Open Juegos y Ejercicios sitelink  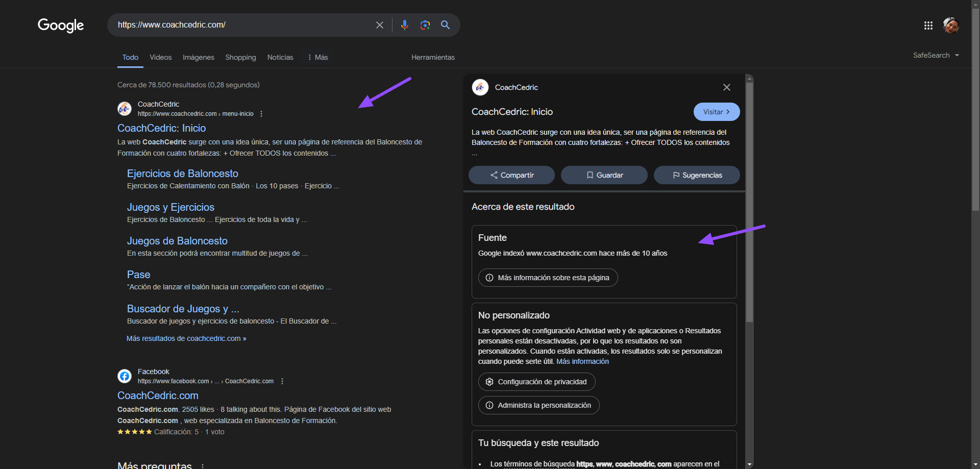170,207
